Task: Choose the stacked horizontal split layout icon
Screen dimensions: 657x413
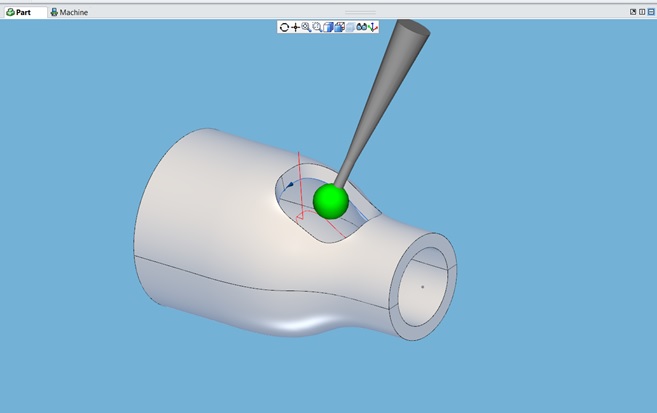Action: pyautogui.click(x=651, y=12)
